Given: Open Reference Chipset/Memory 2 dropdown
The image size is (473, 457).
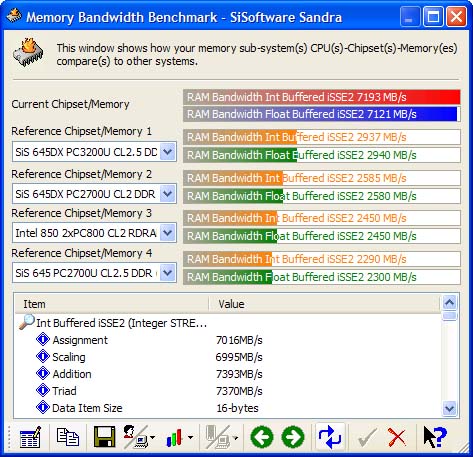Looking at the screenshot, I should [168, 194].
